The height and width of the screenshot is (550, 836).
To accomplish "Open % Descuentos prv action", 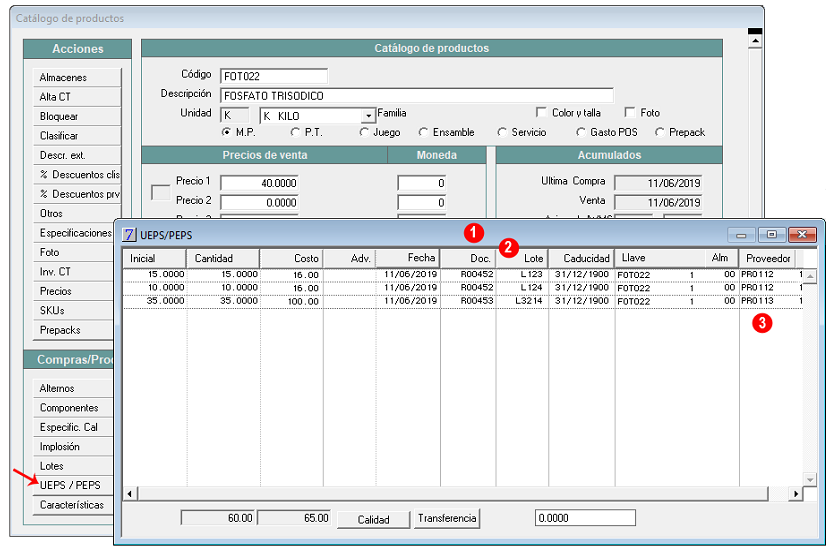I will [77, 194].
